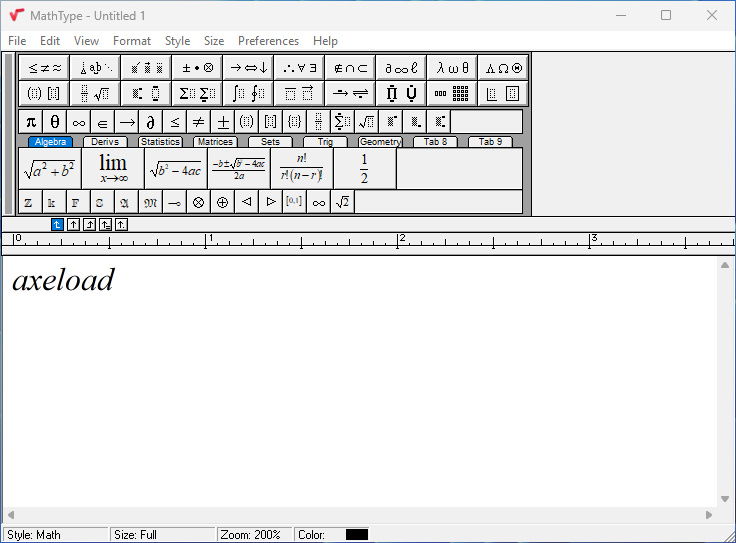The image size is (736, 543).
Task: Insert the pi symbol
Action: point(31,122)
